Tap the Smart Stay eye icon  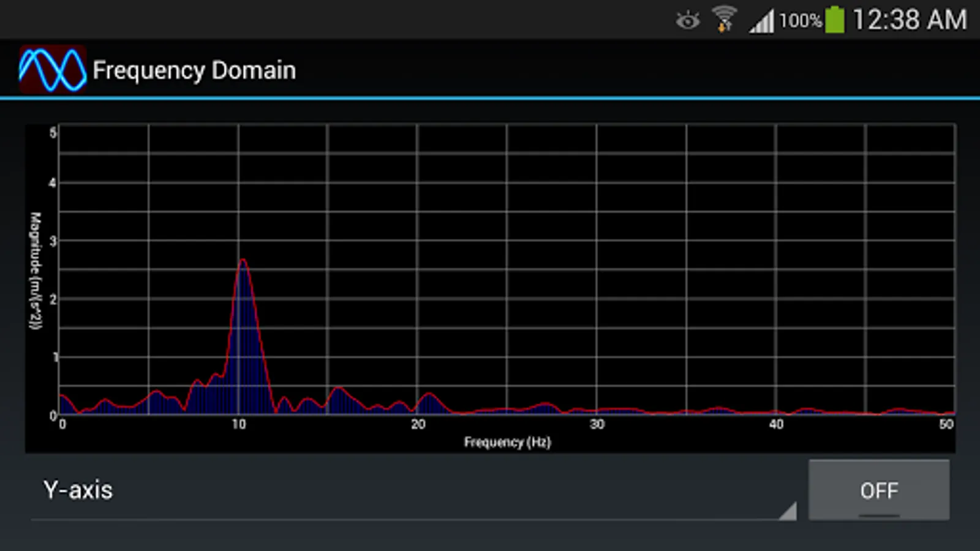[688, 20]
